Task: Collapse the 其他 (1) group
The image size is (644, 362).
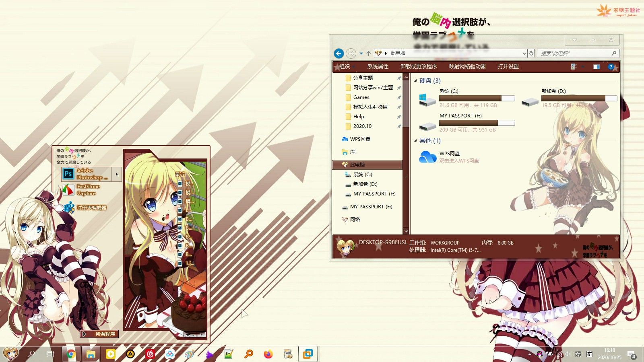Action: tap(415, 141)
